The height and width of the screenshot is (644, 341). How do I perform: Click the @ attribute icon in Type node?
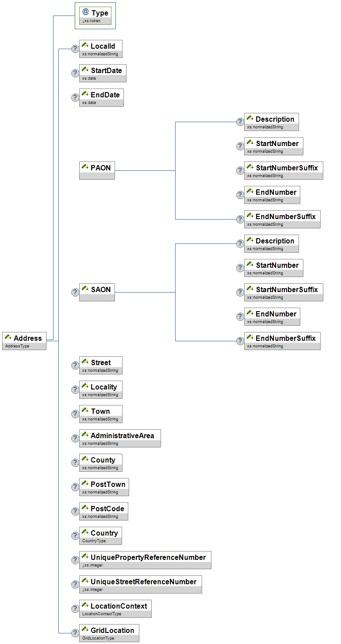[x=86, y=12]
